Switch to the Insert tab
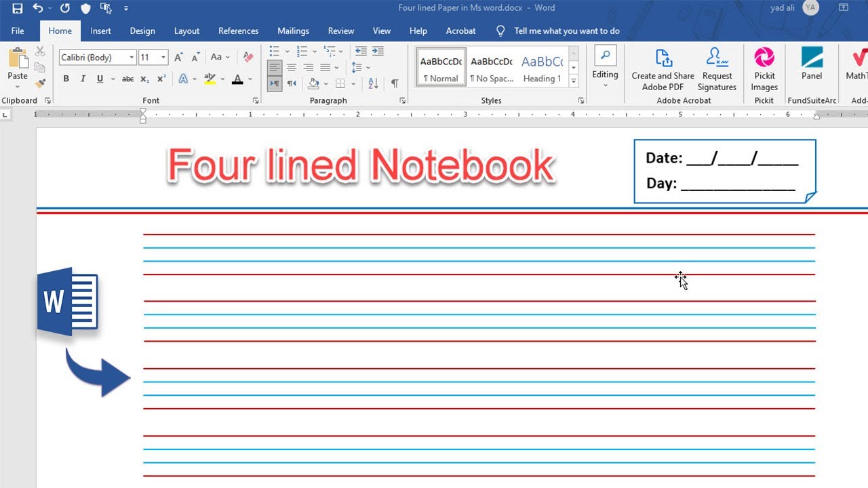The image size is (868, 488). [x=101, y=30]
